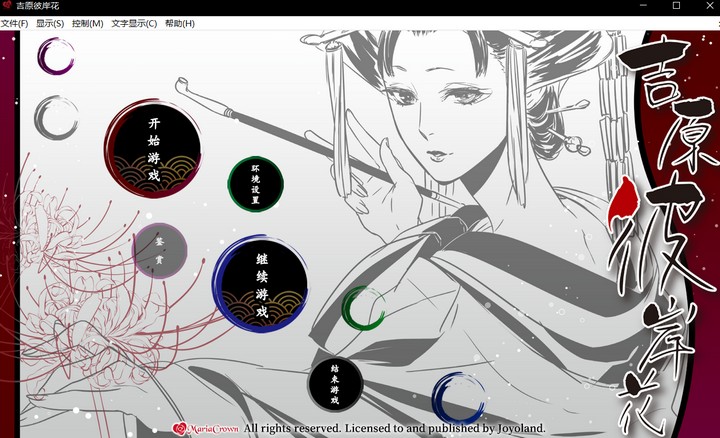Open 环境设置 settings circle
Screen dimensions: 720x438
tap(255, 184)
